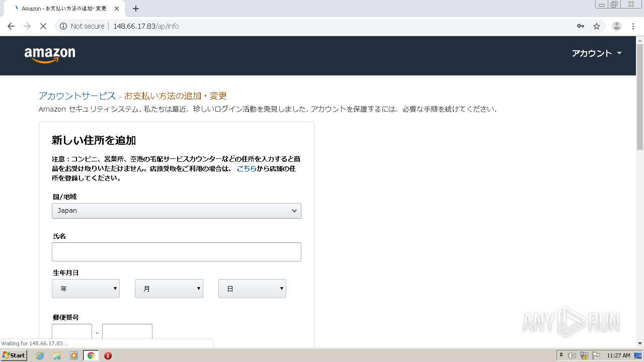Click the アカウントサービス breadcrumb link

(x=77, y=96)
